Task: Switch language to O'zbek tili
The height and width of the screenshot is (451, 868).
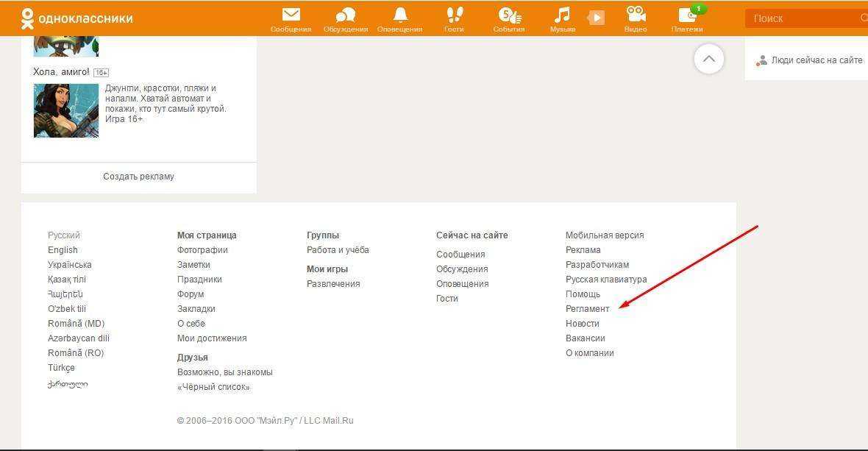Action: tap(67, 309)
